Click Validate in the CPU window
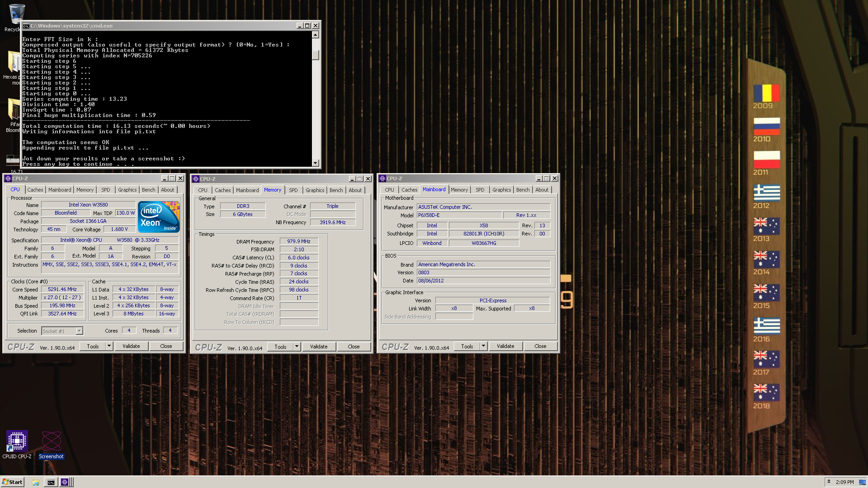This screenshot has width=868, height=488. pos(131,346)
